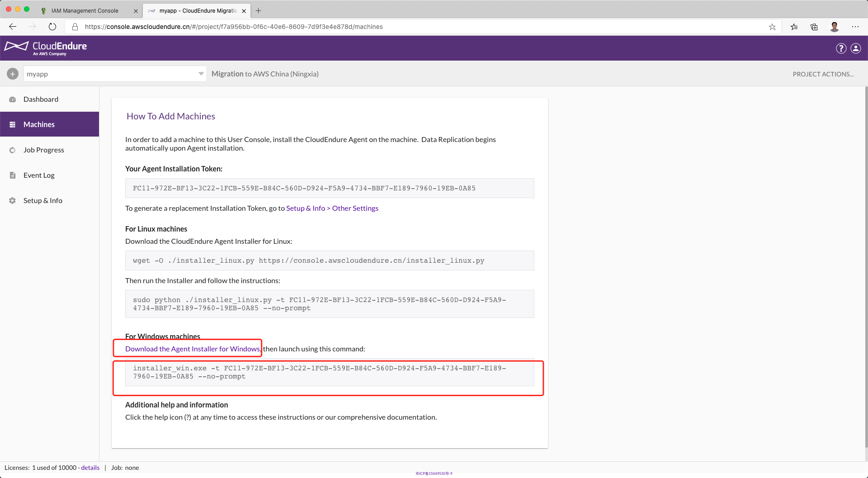Click the add project plus icon
Image resolution: width=868 pixels, height=478 pixels.
coord(13,74)
